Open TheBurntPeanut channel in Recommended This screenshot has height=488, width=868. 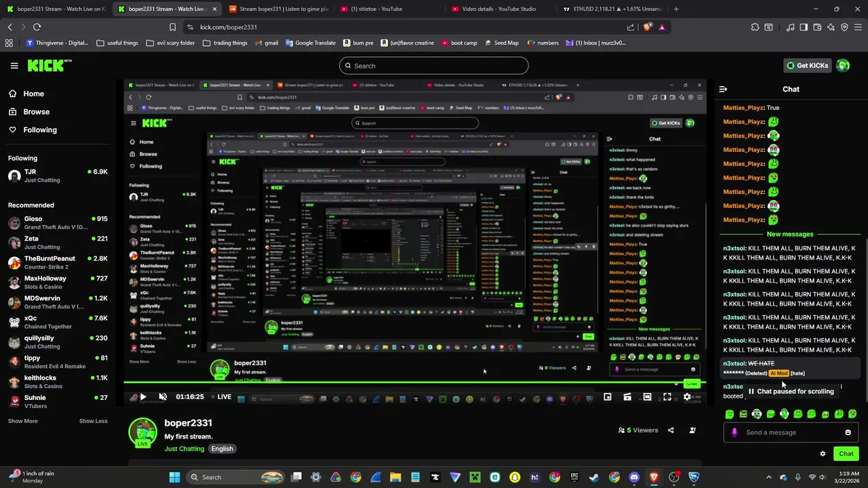coord(58,263)
